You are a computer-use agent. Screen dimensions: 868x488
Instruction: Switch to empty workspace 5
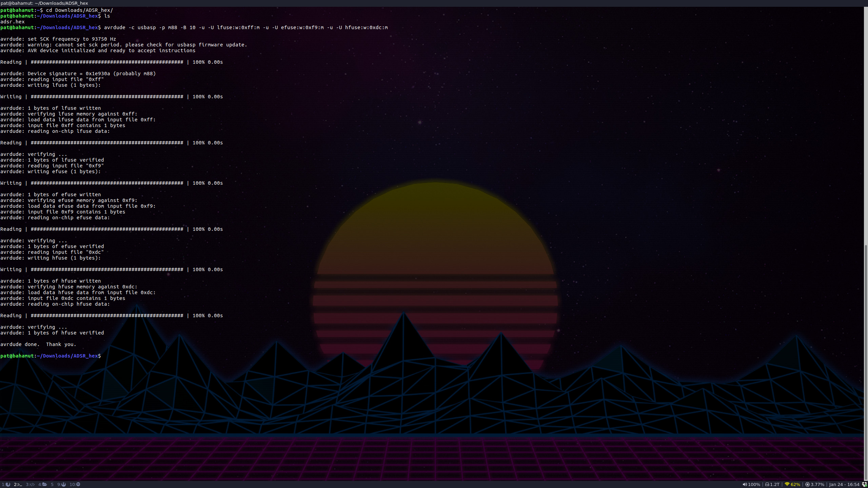coord(52,484)
